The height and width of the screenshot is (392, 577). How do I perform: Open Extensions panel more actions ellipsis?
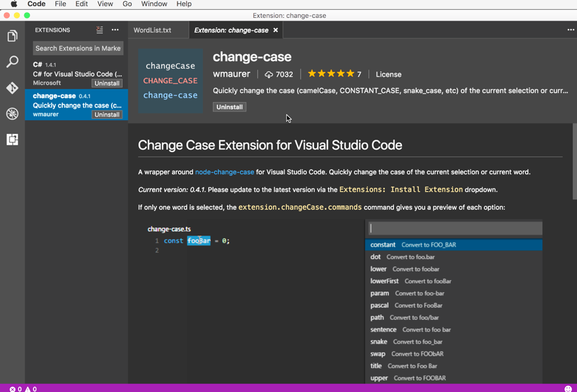point(115,30)
